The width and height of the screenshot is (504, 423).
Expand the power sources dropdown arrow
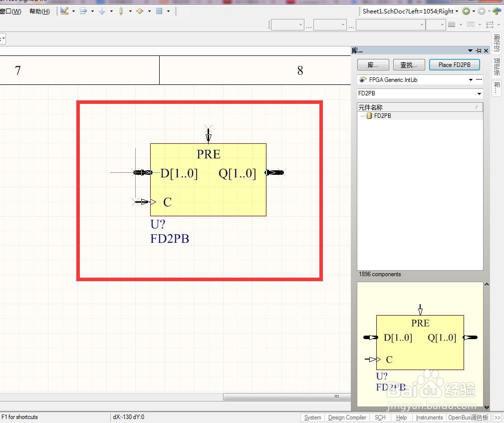point(112,11)
